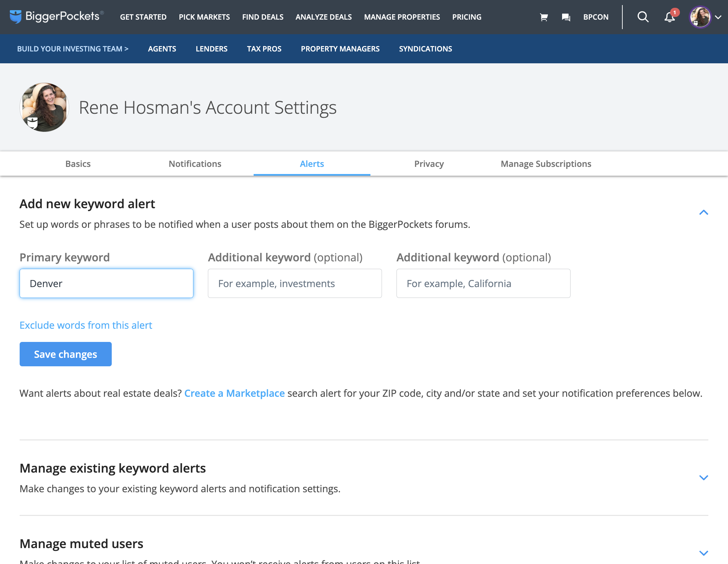Open the Get Started menu
Image resolution: width=728 pixels, height=564 pixels.
(x=143, y=17)
